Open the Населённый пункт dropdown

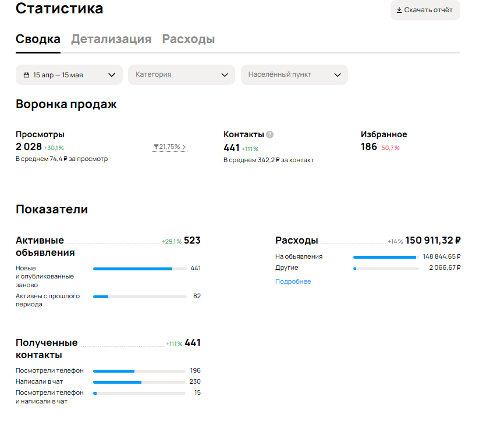coord(294,75)
